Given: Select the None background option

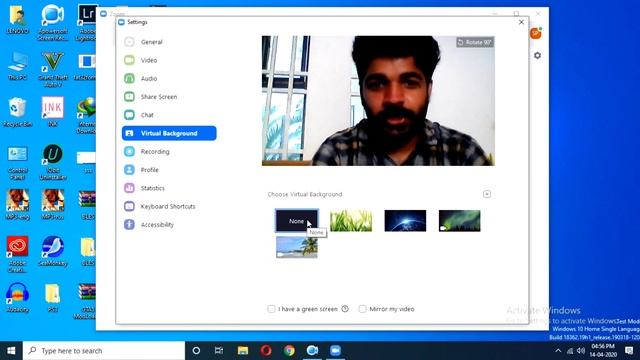Looking at the screenshot, I should pyautogui.click(x=296, y=221).
